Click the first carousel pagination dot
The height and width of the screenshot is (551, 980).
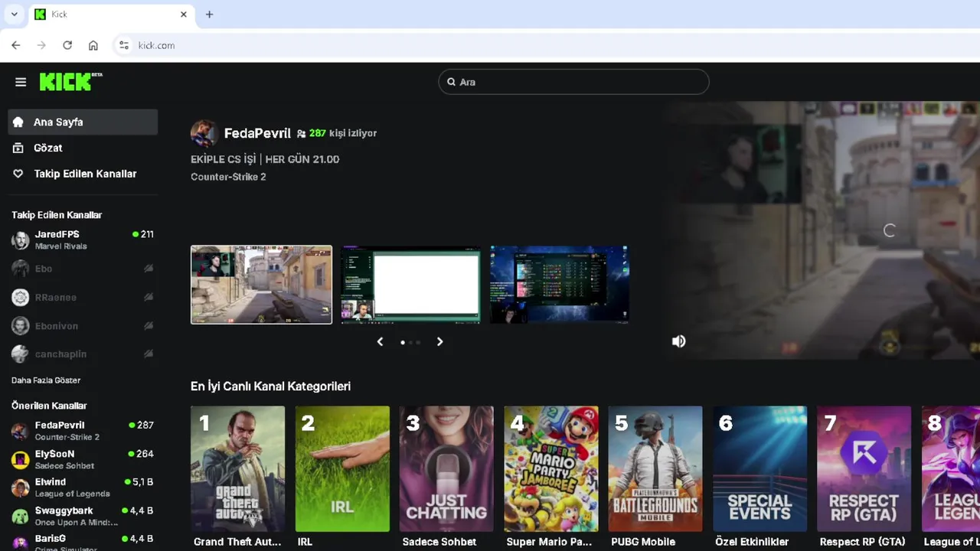tap(403, 342)
